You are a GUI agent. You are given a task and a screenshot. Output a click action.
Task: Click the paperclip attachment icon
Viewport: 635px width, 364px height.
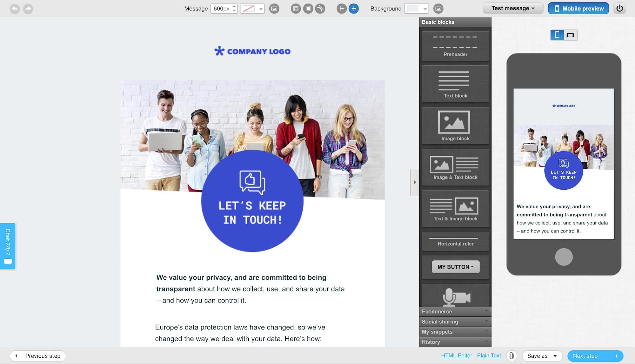tap(511, 356)
